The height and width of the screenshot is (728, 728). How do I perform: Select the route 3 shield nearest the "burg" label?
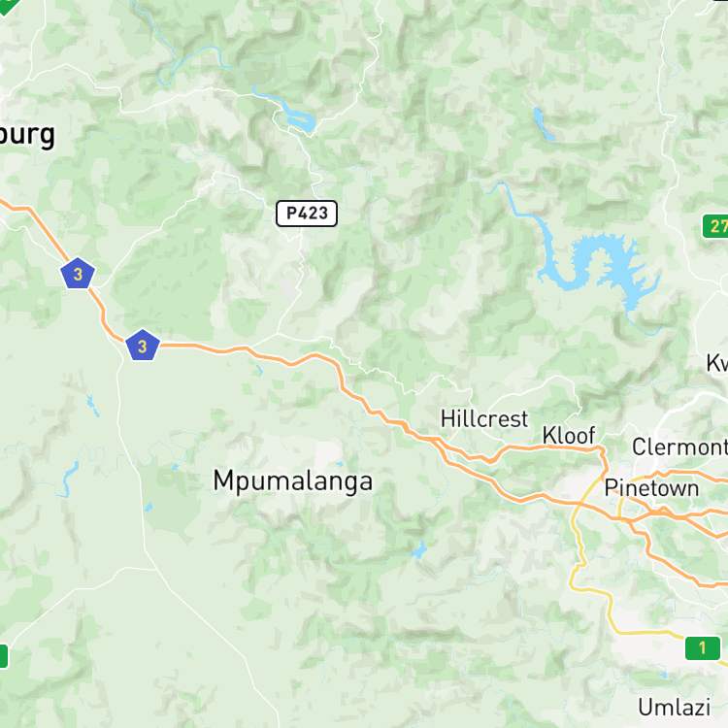tap(78, 274)
